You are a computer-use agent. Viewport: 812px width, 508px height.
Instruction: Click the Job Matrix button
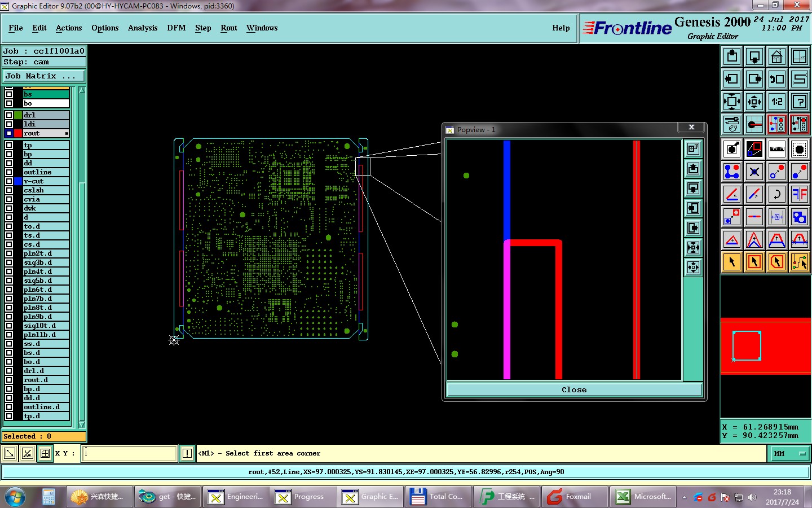click(44, 76)
